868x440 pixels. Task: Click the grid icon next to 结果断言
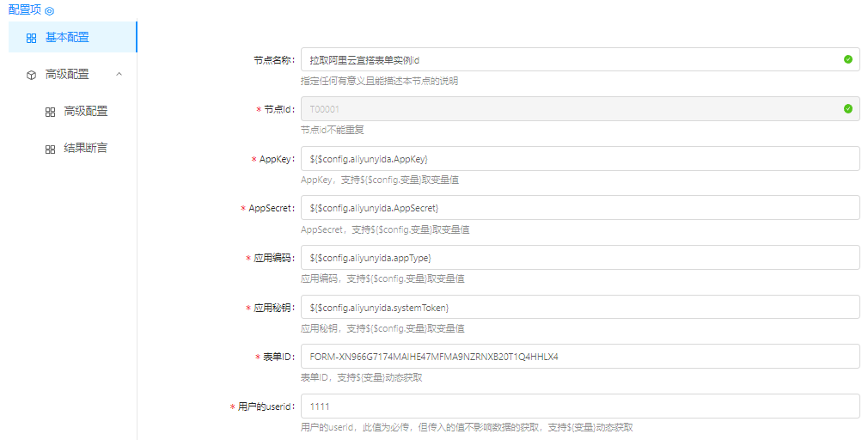click(50, 149)
